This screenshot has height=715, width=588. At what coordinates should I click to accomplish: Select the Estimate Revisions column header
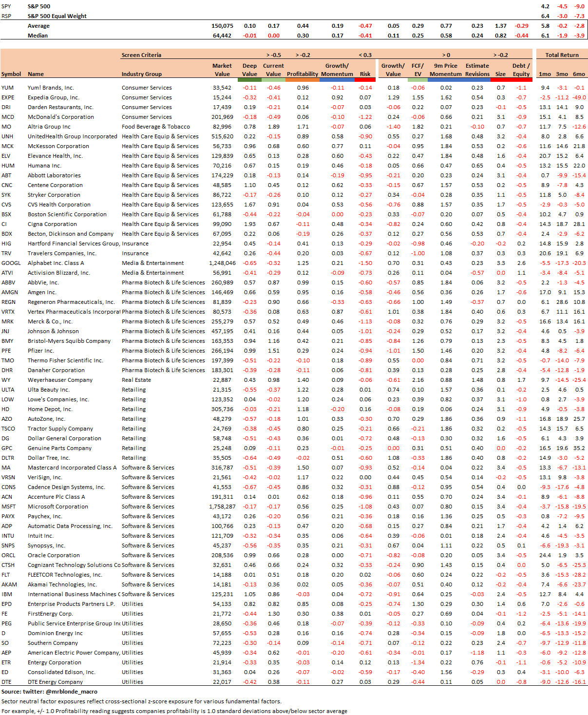[x=477, y=70]
